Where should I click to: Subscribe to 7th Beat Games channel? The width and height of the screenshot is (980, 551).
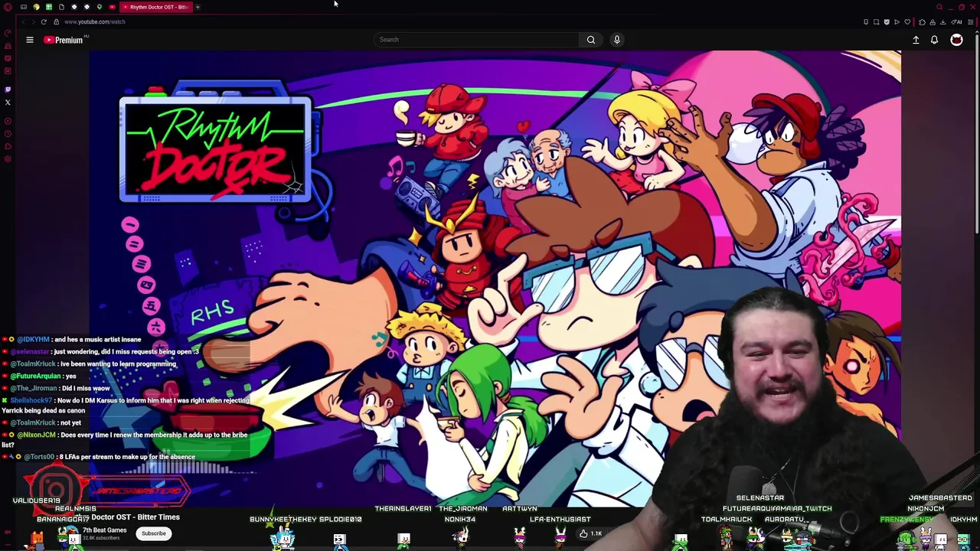click(x=153, y=533)
